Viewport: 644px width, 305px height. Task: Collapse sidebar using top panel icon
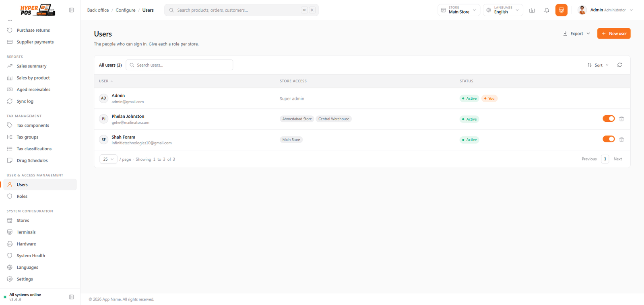click(x=71, y=10)
